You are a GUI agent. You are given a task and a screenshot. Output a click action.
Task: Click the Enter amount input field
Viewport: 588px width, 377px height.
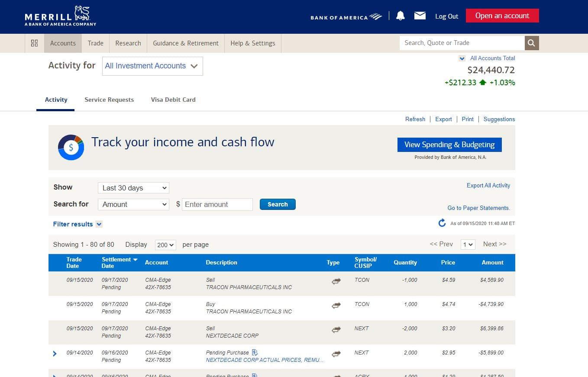point(217,204)
